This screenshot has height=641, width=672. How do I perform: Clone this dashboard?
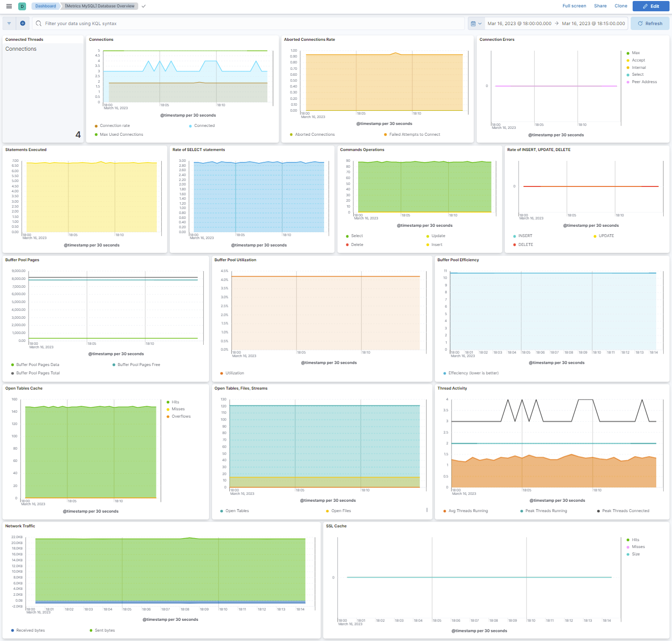620,6
